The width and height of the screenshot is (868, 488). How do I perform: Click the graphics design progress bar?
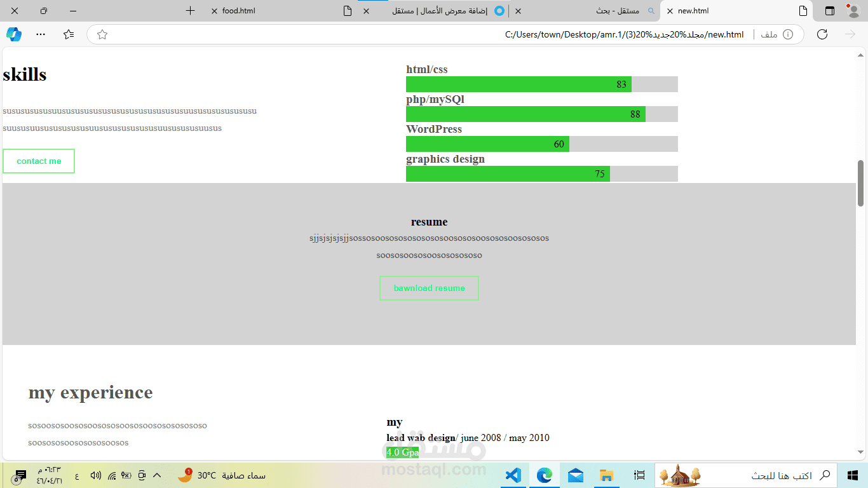click(x=542, y=174)
